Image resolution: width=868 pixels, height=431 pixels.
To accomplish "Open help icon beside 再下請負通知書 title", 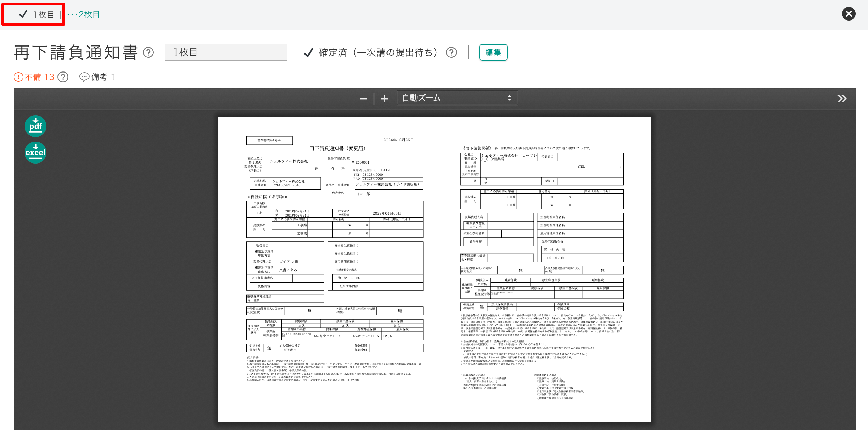I will coord(148,52).
